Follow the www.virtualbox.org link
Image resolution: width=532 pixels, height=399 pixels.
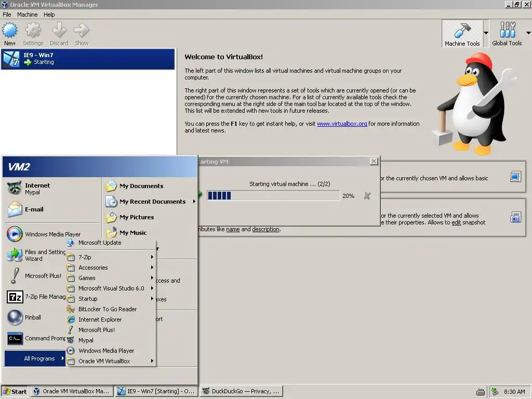tap(342, 124)
